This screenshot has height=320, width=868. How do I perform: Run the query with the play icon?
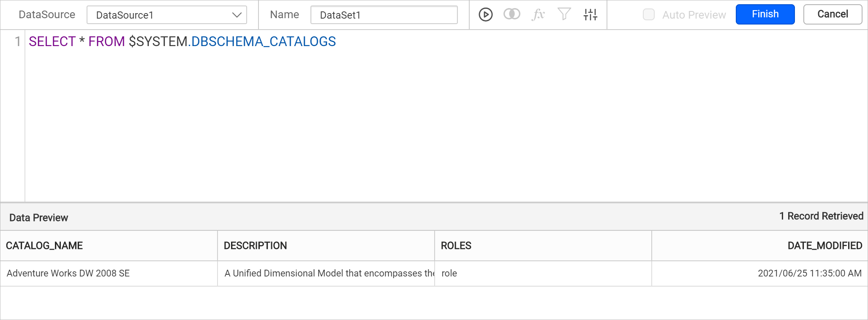(485, 15)
